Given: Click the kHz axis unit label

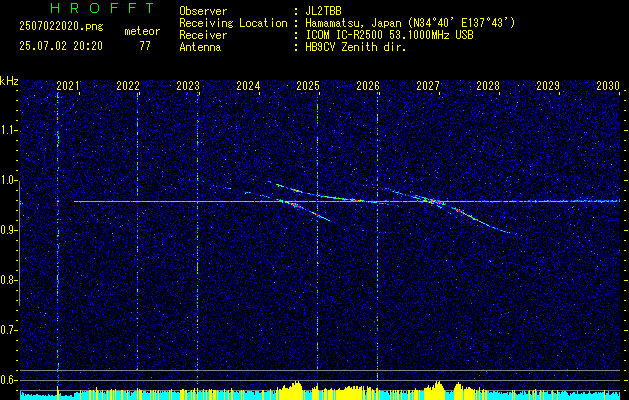Looking at the screenshot, I should (9, 81).
